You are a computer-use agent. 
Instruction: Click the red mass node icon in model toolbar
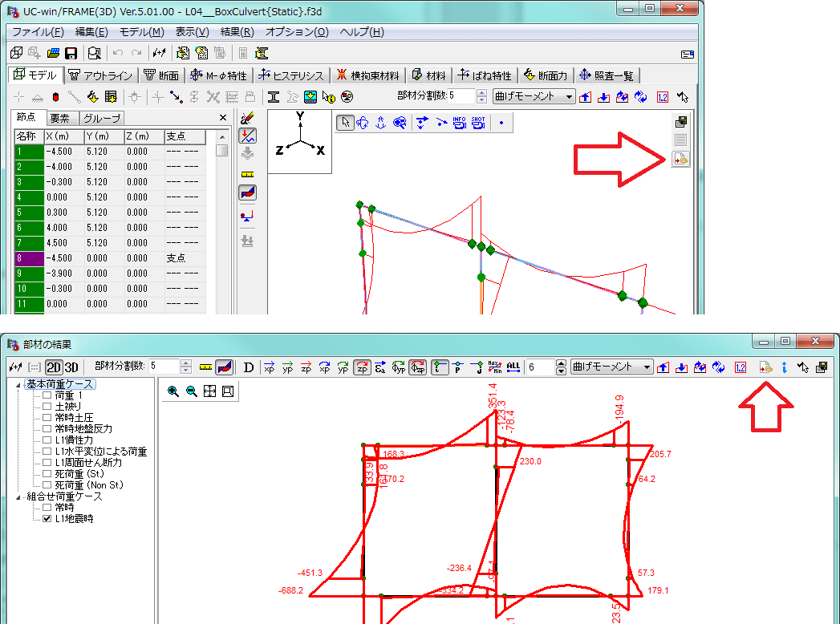pyautogui.click(x=55, y=97)
